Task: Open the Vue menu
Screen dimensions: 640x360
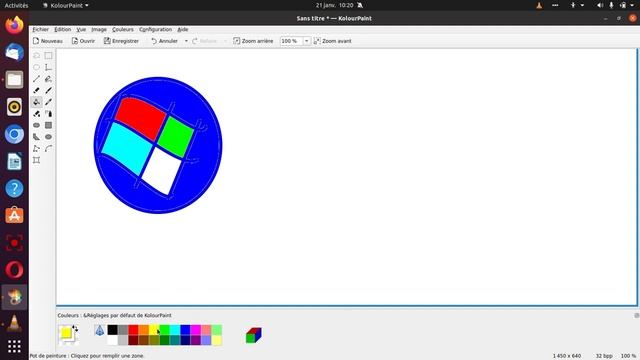Action: click(x=81, y=29)
